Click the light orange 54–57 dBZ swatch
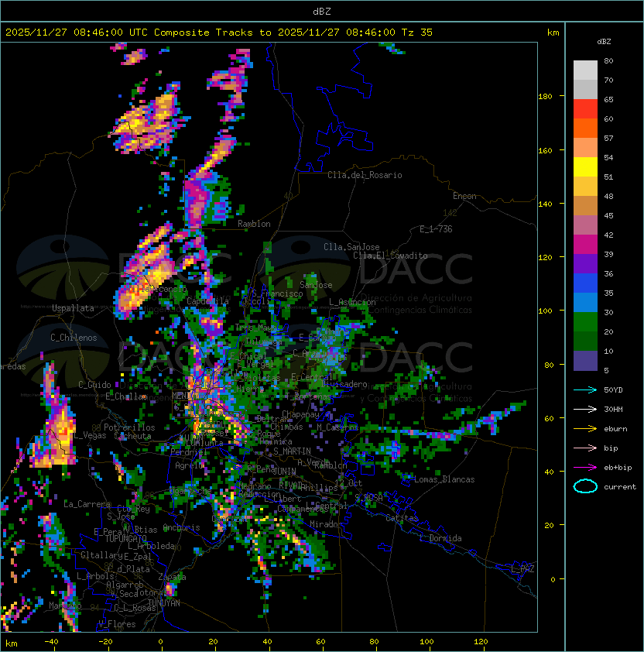This screenshot has width=644, height=652. (x=585, y=148)
